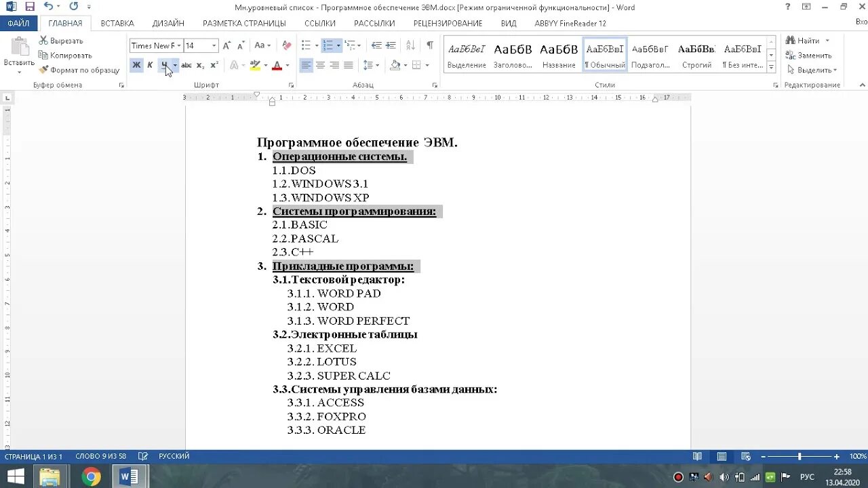Apply numbered list
This screenshot has height=488, width=868.
(328, 45)
